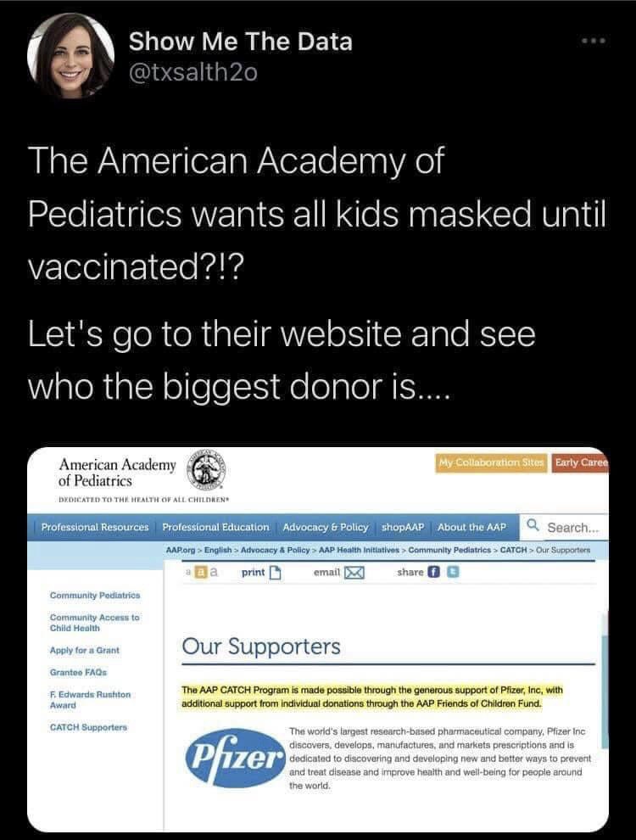Open the Professional Resources menu
This screenshot has height=840, width=636.
[x=95, y=527]
